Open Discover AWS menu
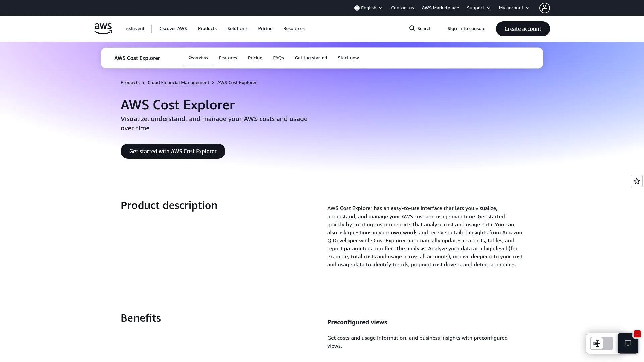The height and width of the screenshot is (362, 644). click(x=173, y=29)
